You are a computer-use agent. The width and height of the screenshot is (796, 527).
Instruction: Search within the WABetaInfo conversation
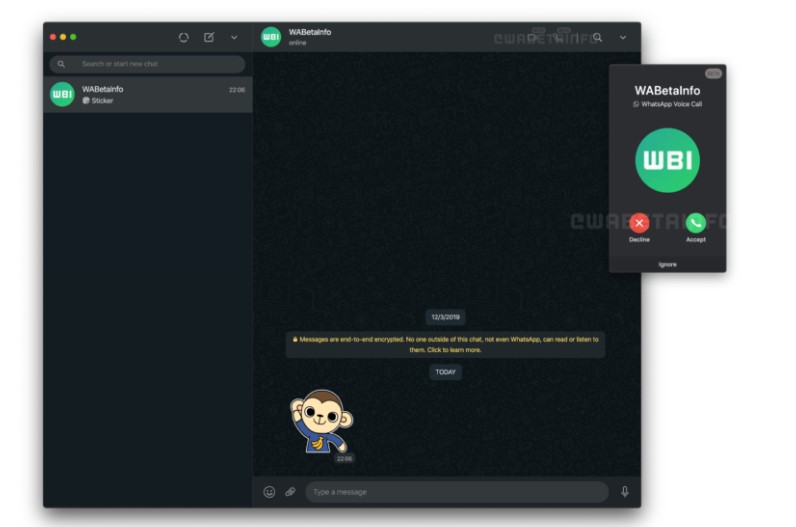[x=597, y=37]
